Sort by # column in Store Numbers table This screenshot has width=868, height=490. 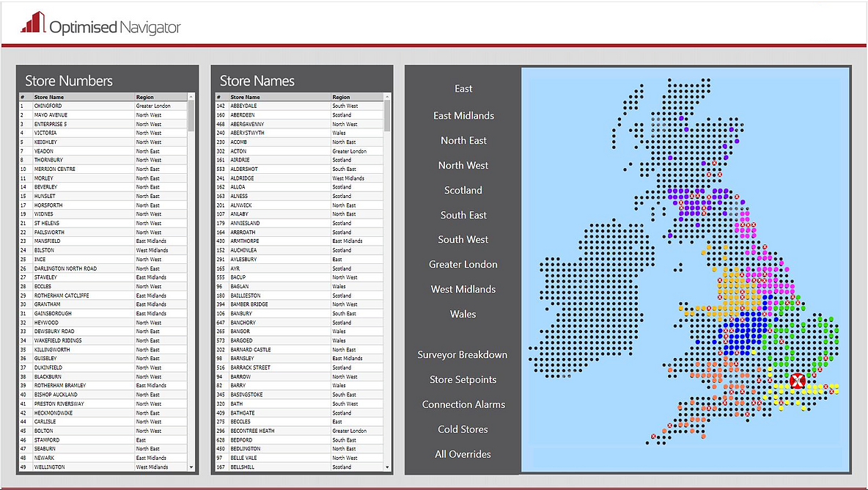pos(23,97)
